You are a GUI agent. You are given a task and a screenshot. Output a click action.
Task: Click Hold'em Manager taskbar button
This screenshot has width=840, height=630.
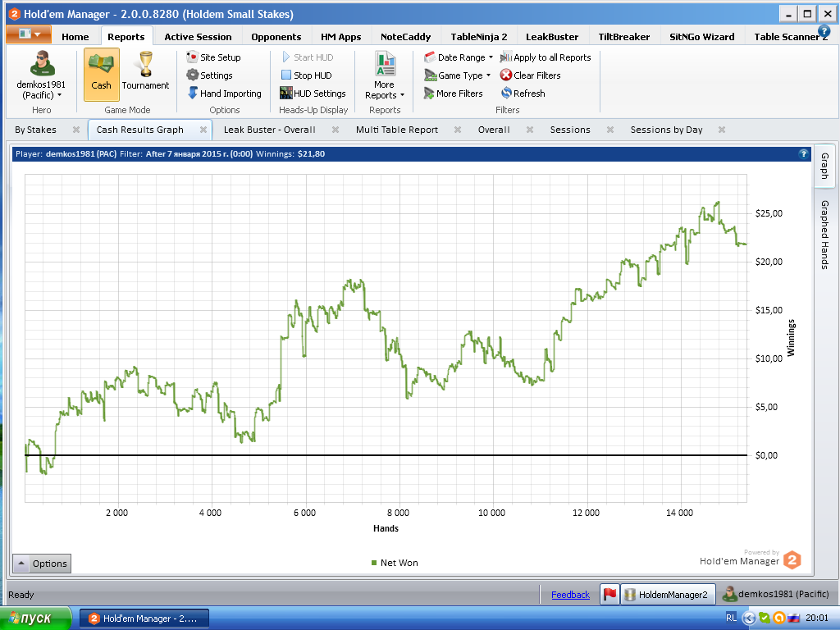tap(144, 619)
